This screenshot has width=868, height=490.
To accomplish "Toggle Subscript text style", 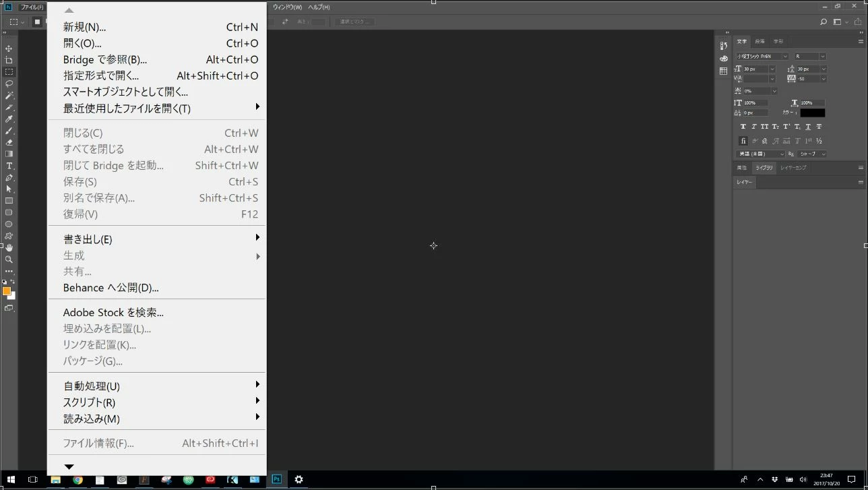I will point(797,127).
